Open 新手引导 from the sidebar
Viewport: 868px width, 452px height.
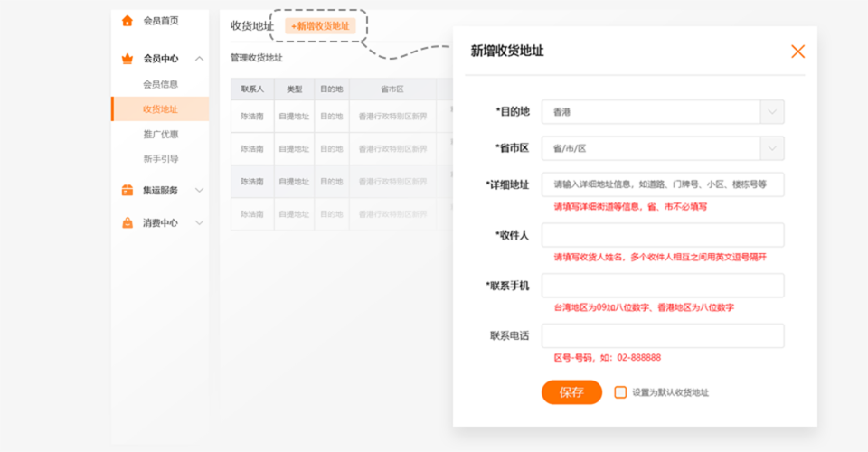pos(160,159)
